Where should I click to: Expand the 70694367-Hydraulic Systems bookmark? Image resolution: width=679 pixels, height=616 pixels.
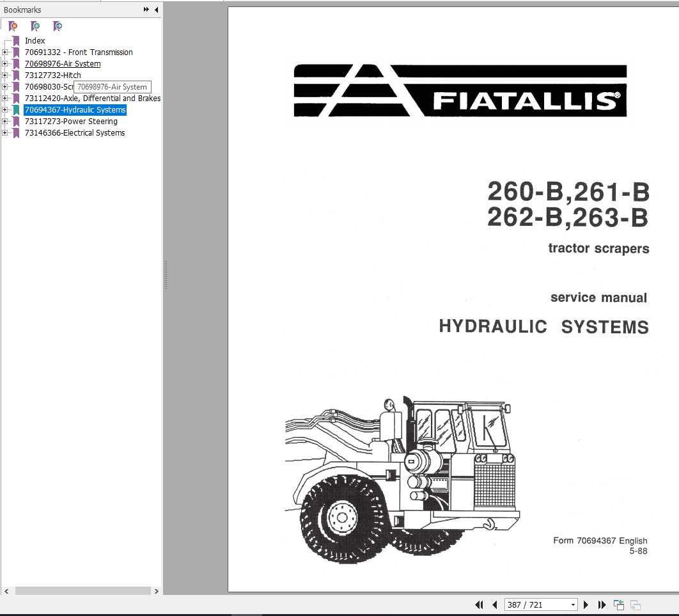point(4,109)
